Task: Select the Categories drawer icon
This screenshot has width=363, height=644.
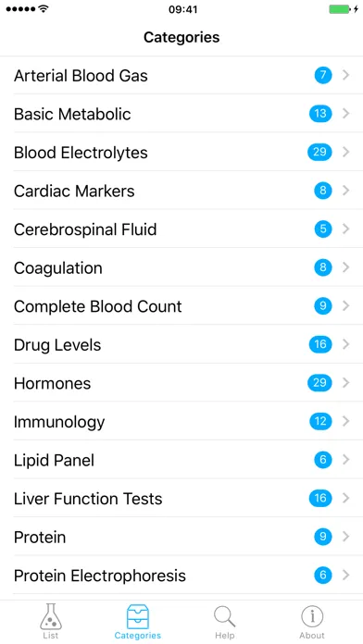Action: click(x=138, y=616)
